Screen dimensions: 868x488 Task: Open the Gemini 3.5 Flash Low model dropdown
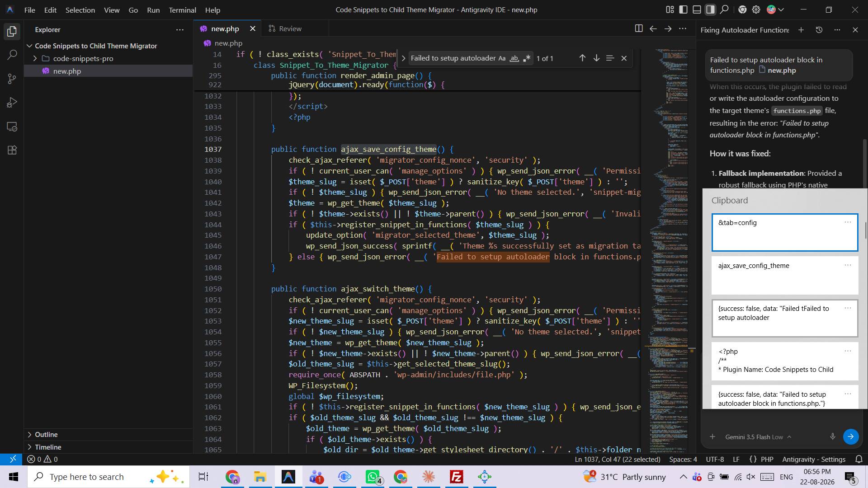click(x=758, y=437)
